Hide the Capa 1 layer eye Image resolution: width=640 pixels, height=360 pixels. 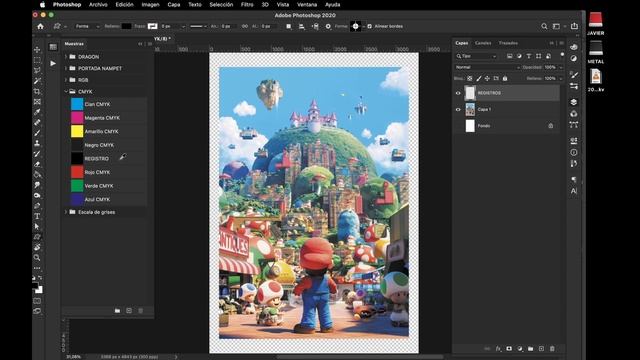pos(458,109)
